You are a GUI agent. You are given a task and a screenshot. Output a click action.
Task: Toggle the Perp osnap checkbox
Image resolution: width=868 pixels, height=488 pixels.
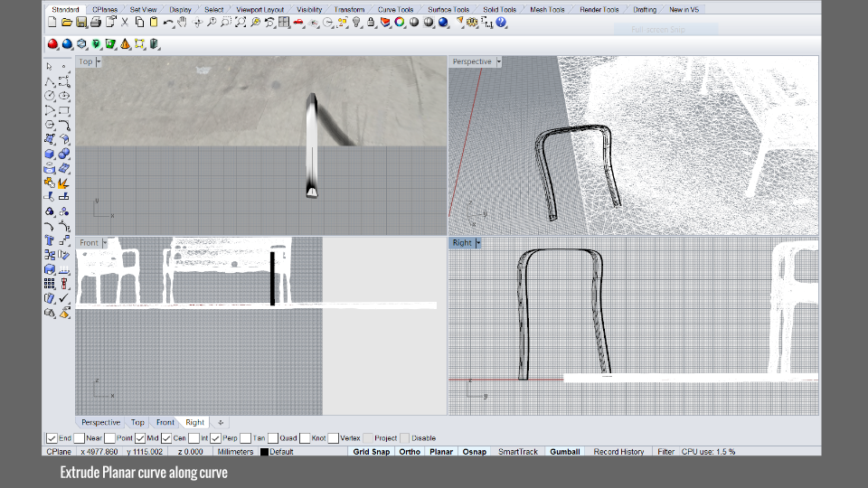pyautogui.click(x=216, y=438)
